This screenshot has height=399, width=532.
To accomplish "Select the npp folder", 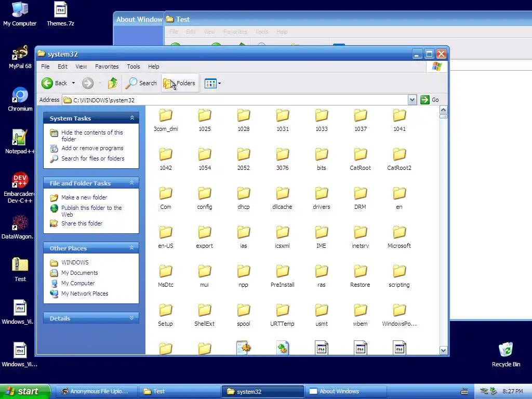I will tap(243, 276).
